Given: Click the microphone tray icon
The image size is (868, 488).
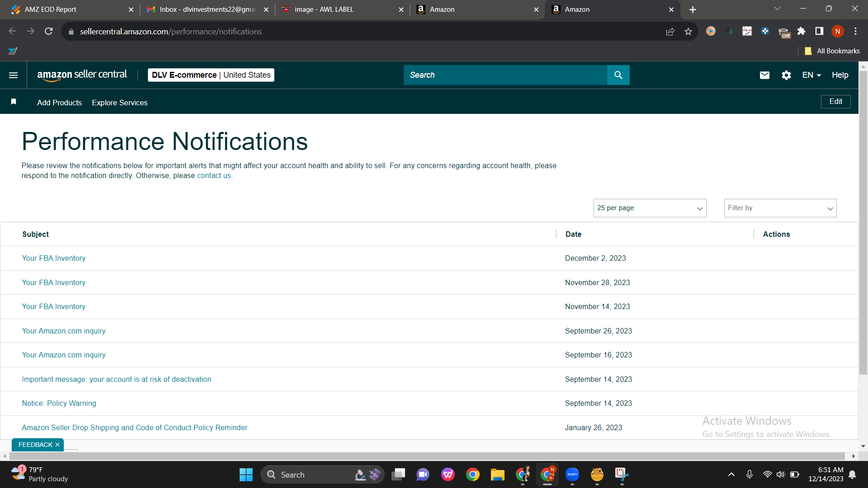Looking at the screenshot, I should point(749,474).
